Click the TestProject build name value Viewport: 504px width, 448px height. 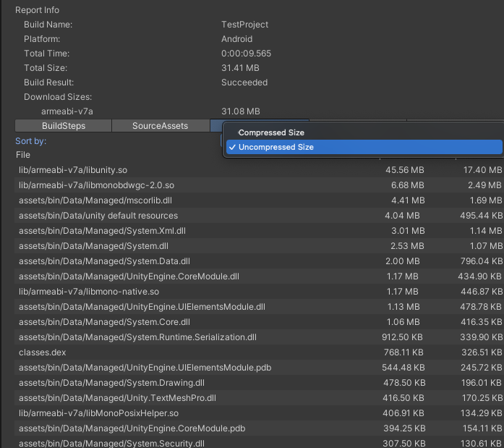tap(244, 25)
